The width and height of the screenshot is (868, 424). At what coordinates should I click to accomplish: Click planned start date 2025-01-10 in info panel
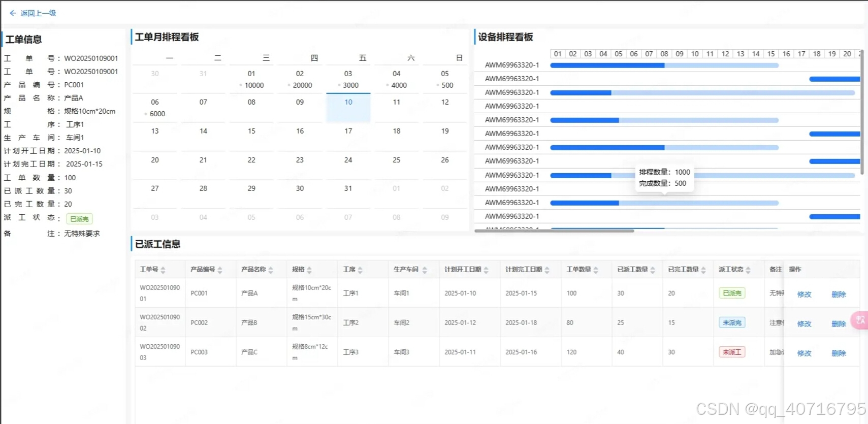82,151
